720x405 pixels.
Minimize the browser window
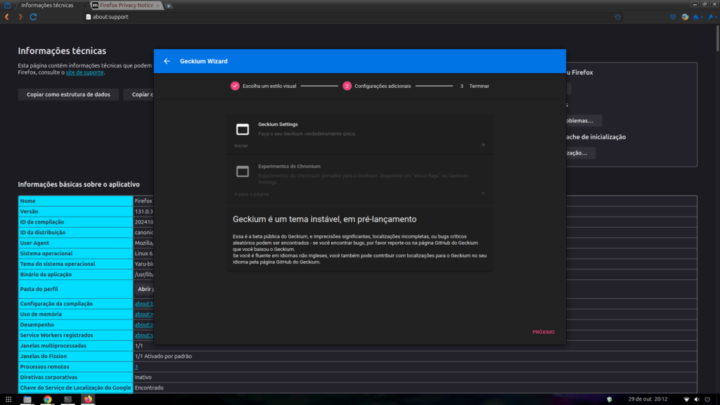694,4
